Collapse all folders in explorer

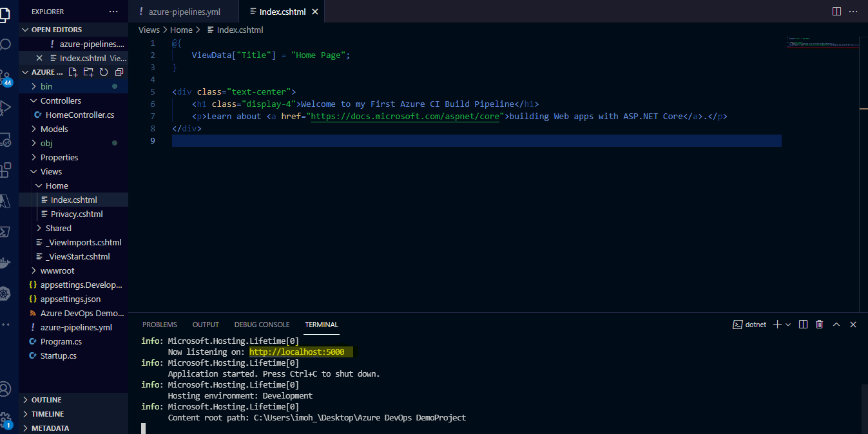coord(119,72)
